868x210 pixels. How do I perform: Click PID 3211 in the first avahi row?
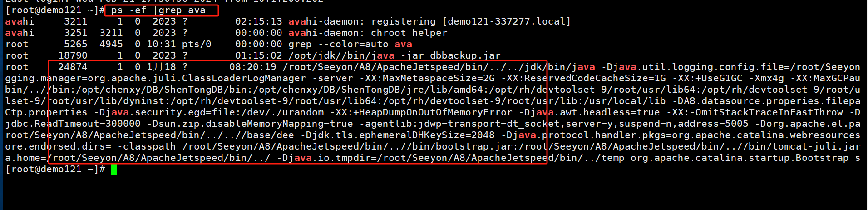click(75, 21)
